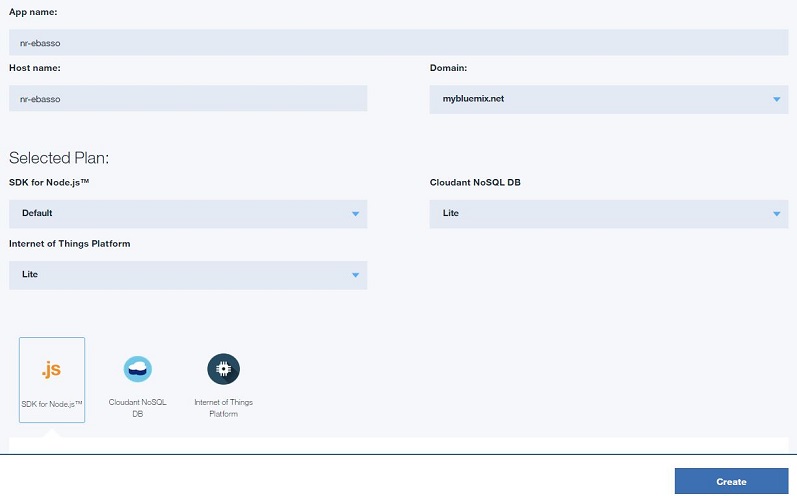
Task: Click the 'SDK for Node.js™' plan label
Action: pos(49,182)
